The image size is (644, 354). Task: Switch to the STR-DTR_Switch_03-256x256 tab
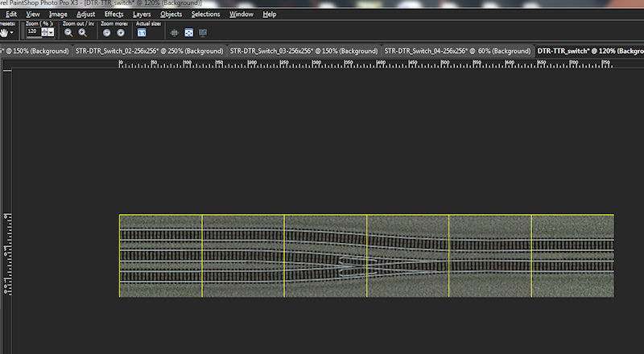point(303,51)
